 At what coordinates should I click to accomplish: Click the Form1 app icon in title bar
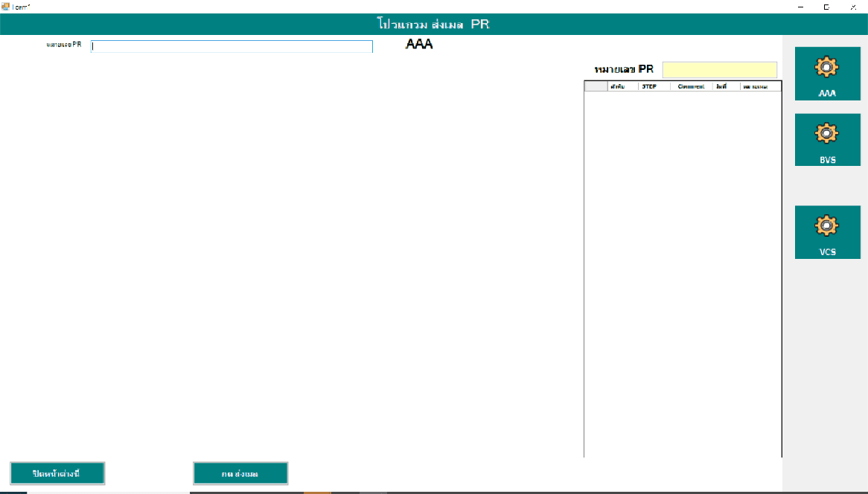[x=5, y=6]
